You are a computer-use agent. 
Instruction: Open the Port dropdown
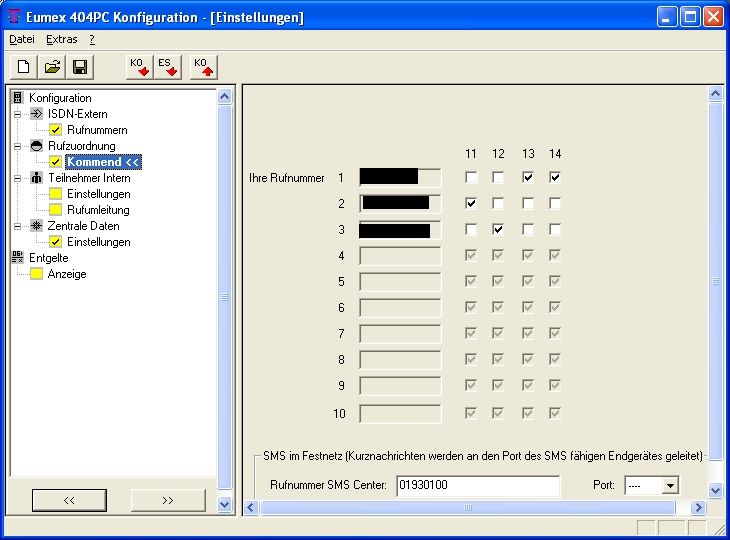670,486
